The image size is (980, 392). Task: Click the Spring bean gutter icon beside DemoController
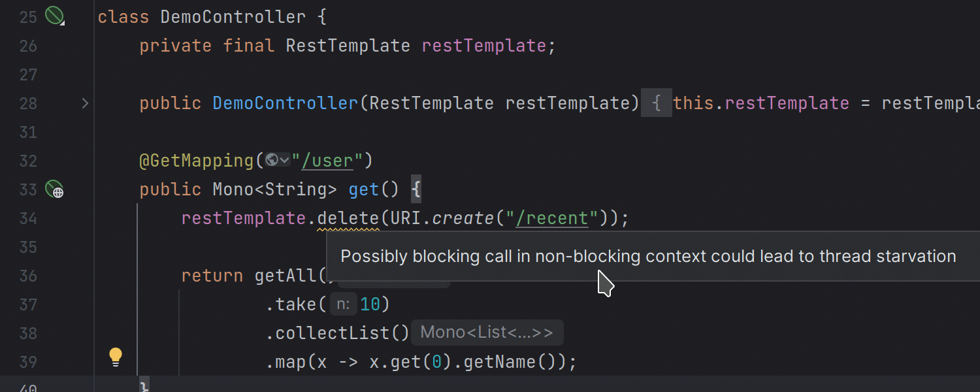click(54, 16)
